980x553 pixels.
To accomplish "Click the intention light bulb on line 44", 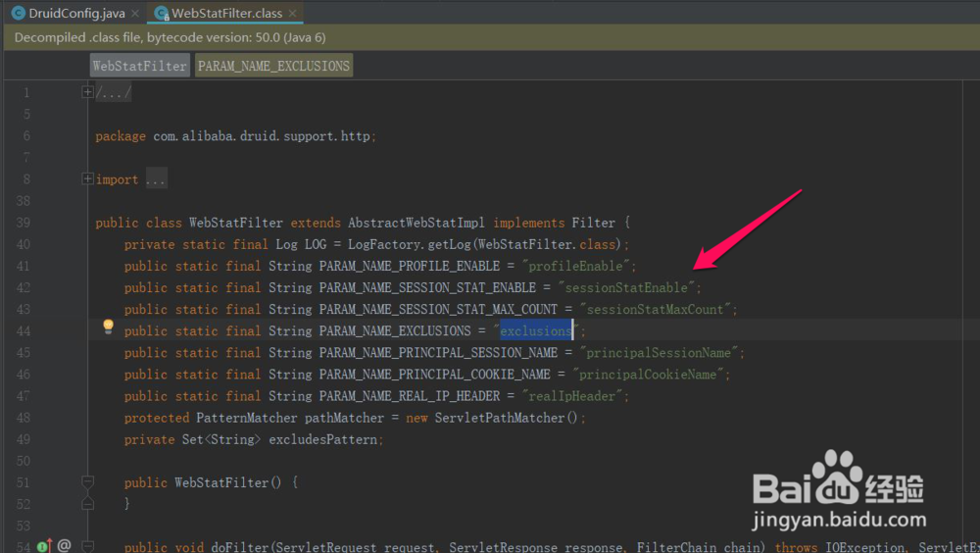I will pyautogui.click(x=108, y=327).
